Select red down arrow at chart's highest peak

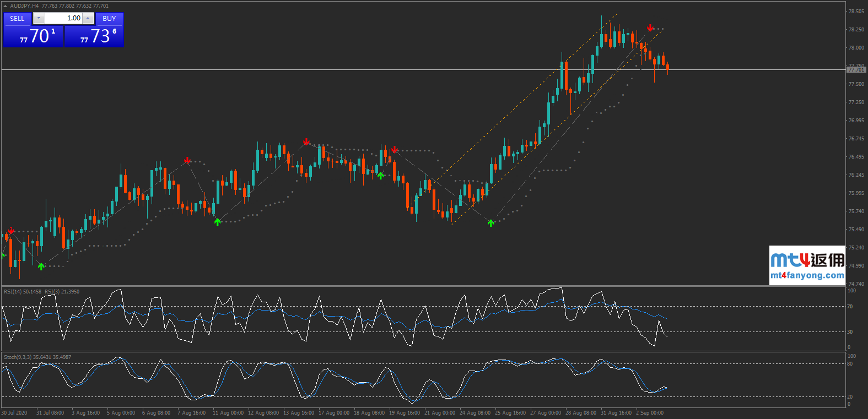[650, 28]
